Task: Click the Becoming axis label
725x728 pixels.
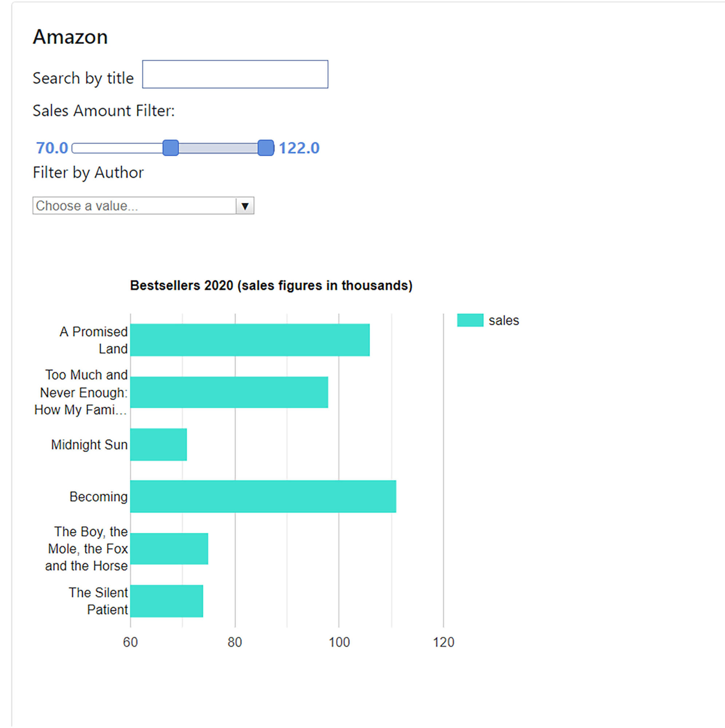Action: click(x=98, y=496)
